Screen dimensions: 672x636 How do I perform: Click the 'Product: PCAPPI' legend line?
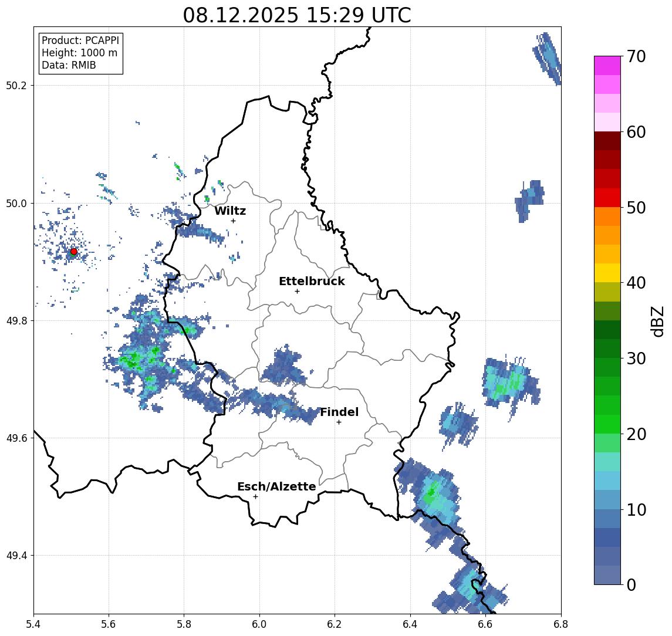pyautogui.click(x=80, y=40)
